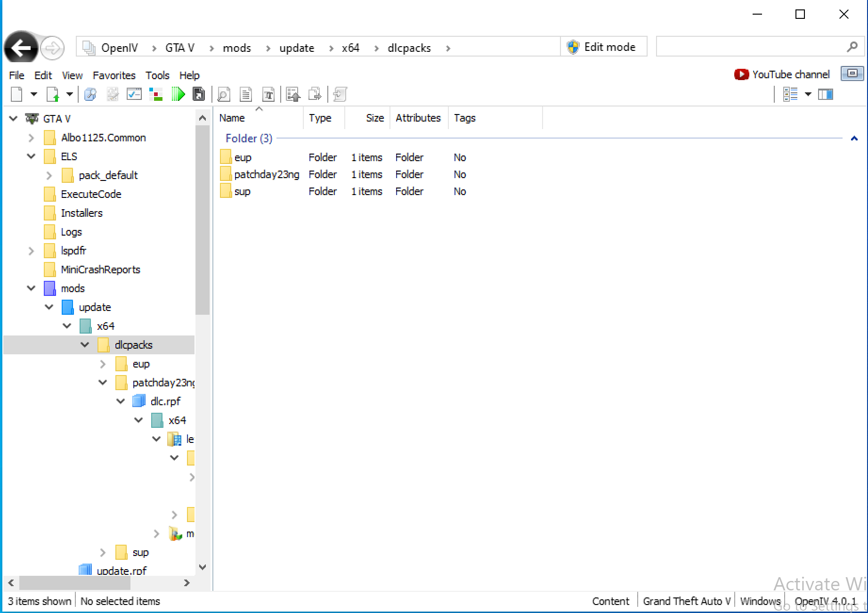Collapse the mods tree node
Image resolution: width=868 pixels, height=613 pixels.
tap(31, 288)
